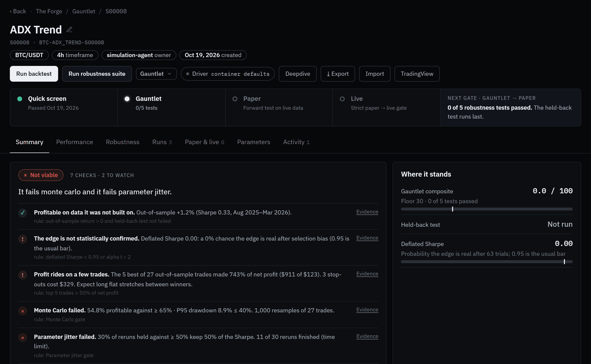Click the Paper stage circle marker

coord(235,99)
